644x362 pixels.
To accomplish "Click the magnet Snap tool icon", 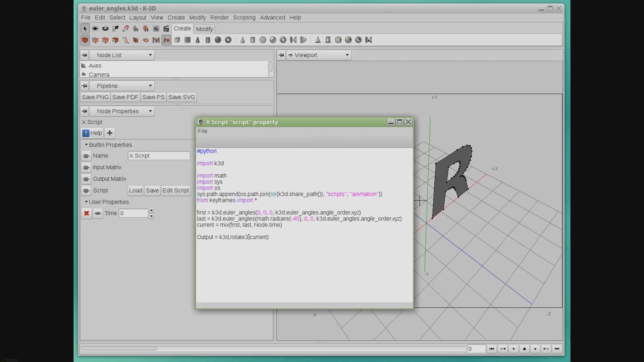I will pyautogui.click(x=125, y=29).
